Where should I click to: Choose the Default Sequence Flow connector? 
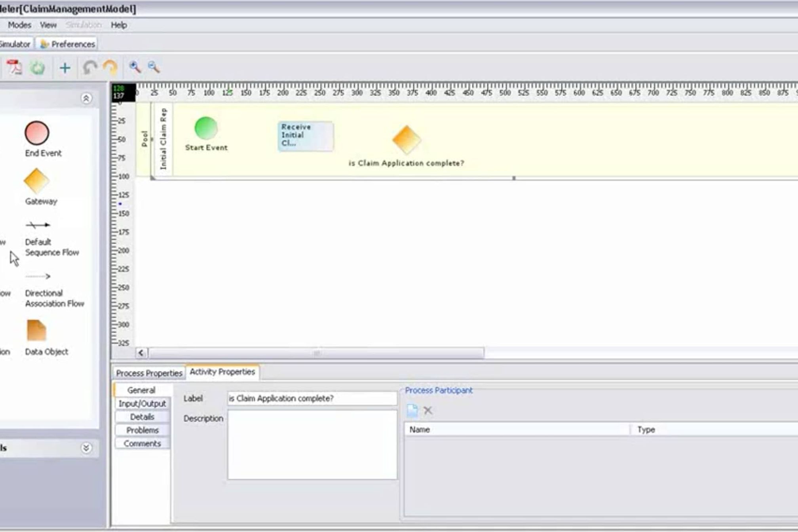pos(38,225)
